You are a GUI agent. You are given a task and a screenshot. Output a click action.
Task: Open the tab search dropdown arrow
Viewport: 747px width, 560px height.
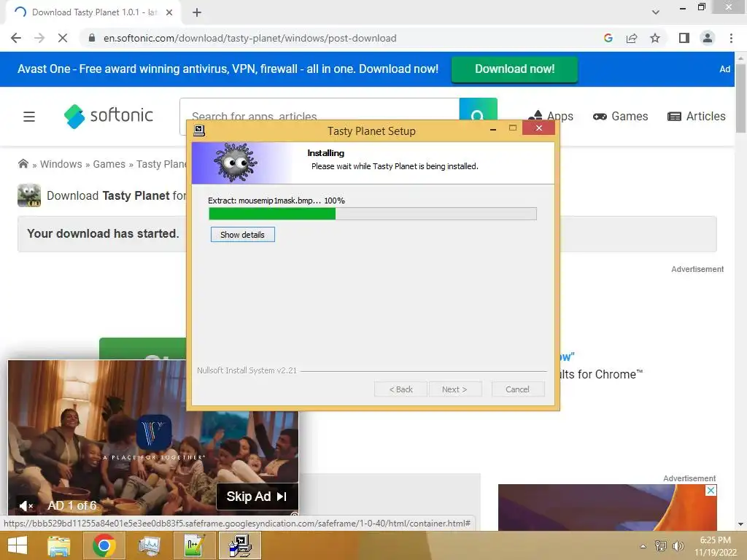(x=656, y=12)
